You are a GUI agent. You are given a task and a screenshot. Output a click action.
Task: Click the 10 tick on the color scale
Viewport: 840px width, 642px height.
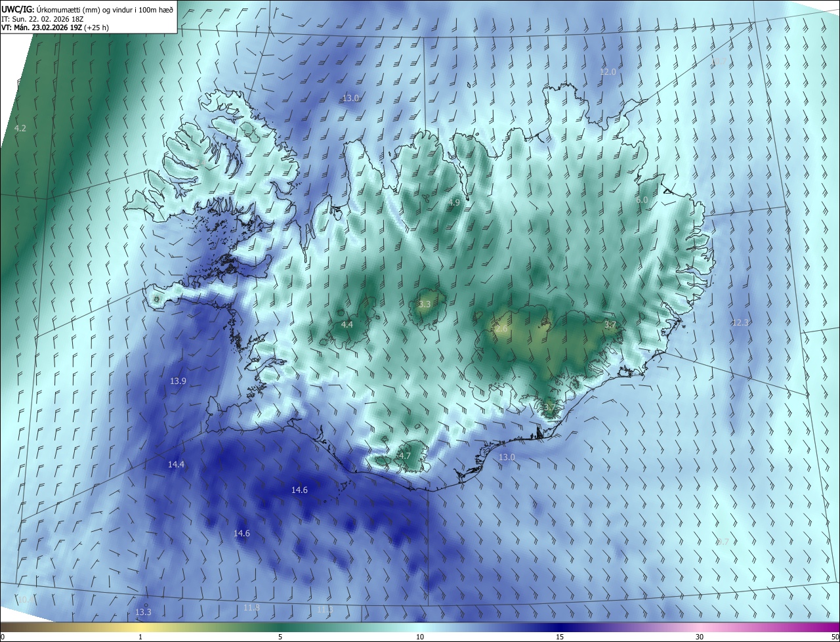[x=420, y=637]
